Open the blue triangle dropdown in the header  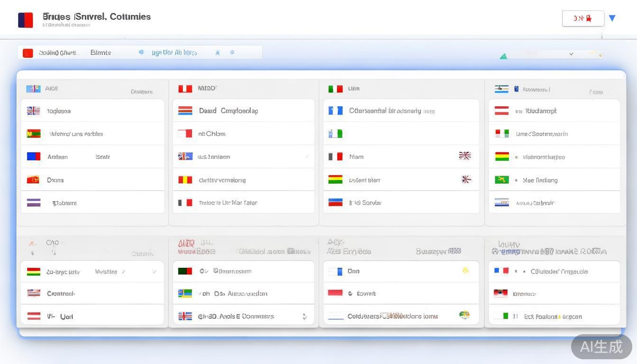coord(612,18)
